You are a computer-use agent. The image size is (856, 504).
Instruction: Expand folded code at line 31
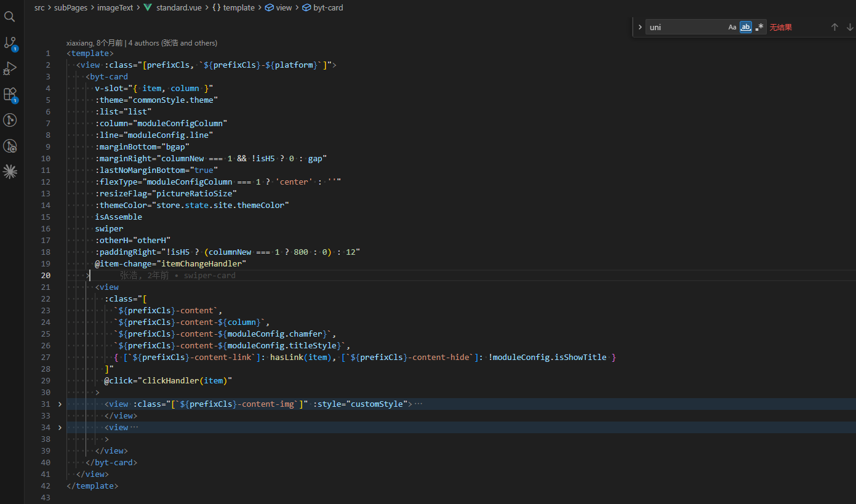tap(60, 404)
